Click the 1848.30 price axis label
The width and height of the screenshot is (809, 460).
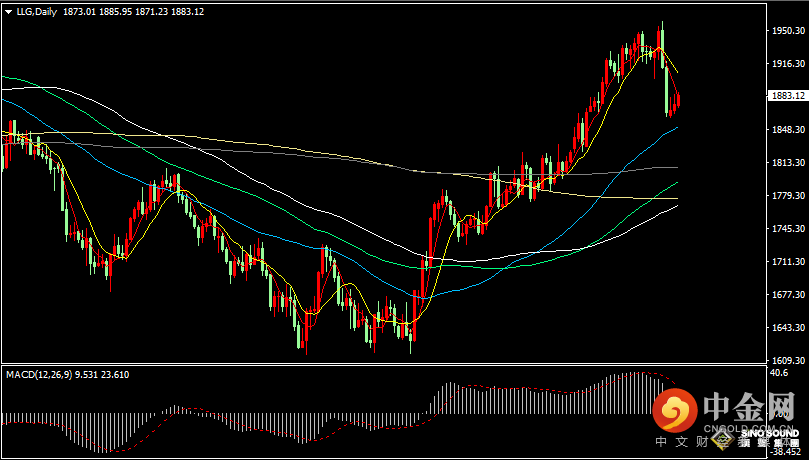click(789, 130)
